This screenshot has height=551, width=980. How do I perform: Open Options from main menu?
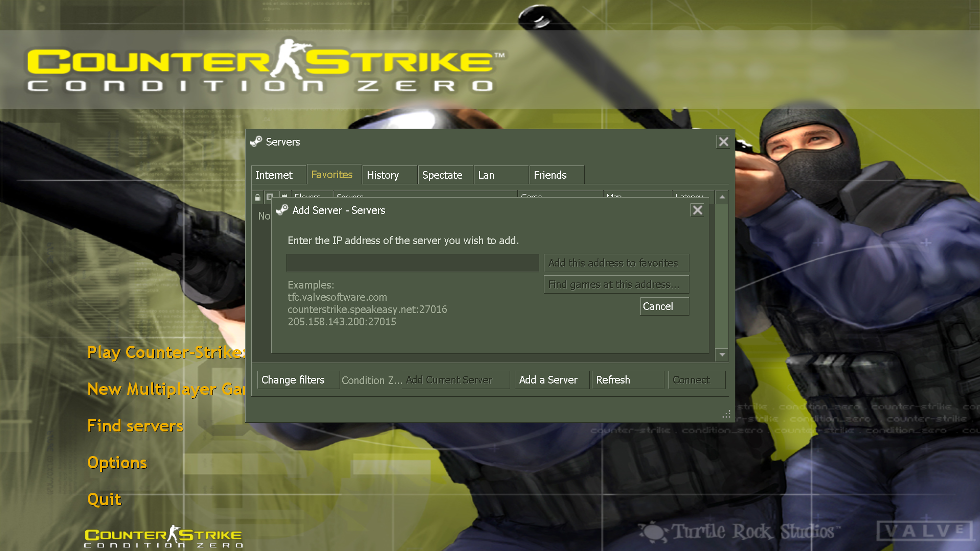click(x=117, y=463)
